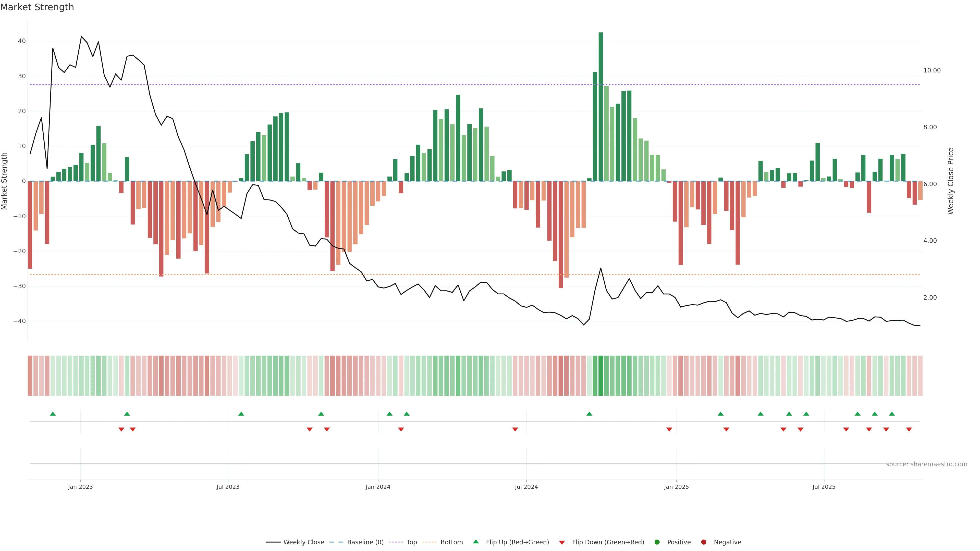Click the darkest green heatmap strip cell

[601, 375]
